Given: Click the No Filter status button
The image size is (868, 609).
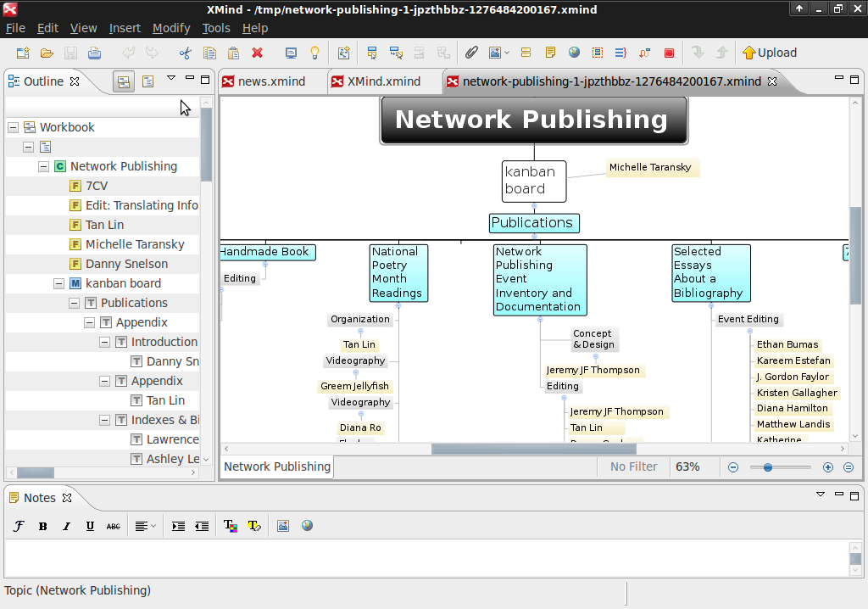Looking at the screenshot, I should 634,467.
